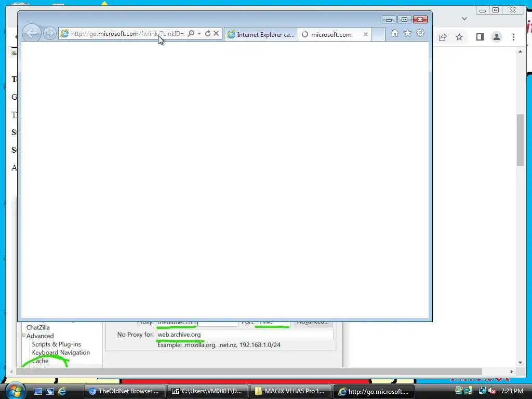Click the search magnifier in IE address bar

point(191,33)
